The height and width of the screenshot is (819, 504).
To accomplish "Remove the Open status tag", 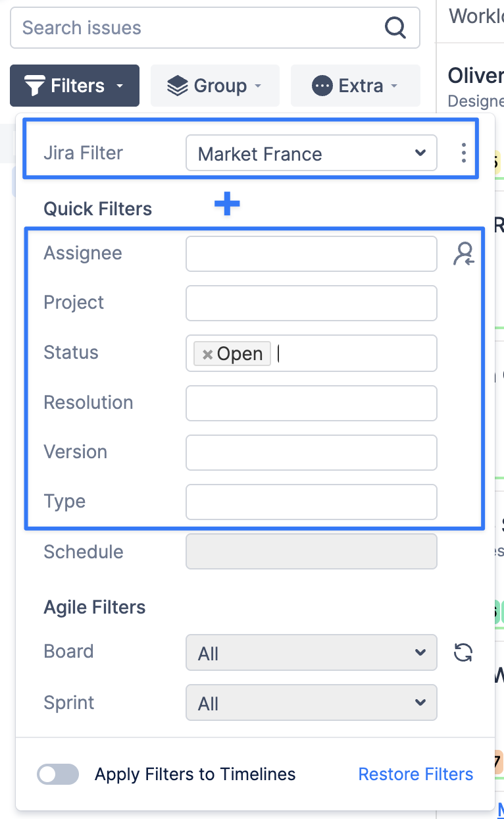I will tap(207, 354).
